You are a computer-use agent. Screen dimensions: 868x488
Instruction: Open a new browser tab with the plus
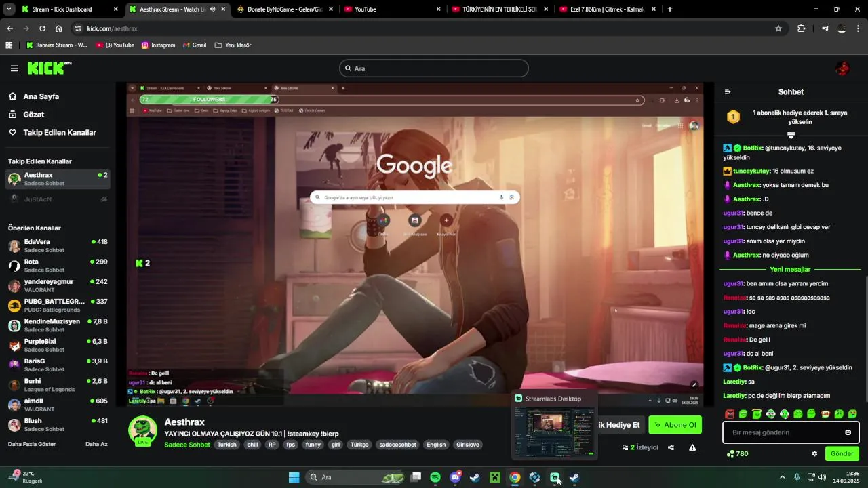[670, 9]
